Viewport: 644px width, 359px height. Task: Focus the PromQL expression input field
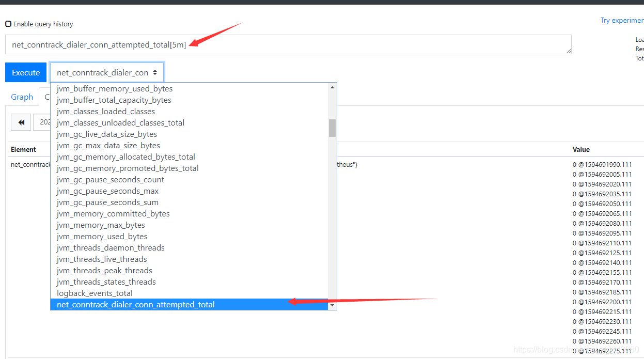coord(288,44)
